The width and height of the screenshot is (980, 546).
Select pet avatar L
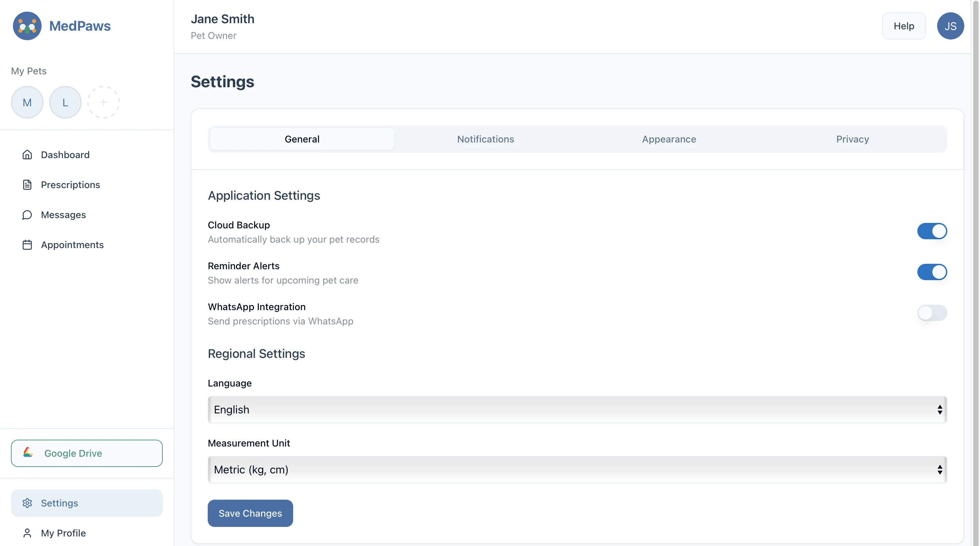(x=65, y=102)
